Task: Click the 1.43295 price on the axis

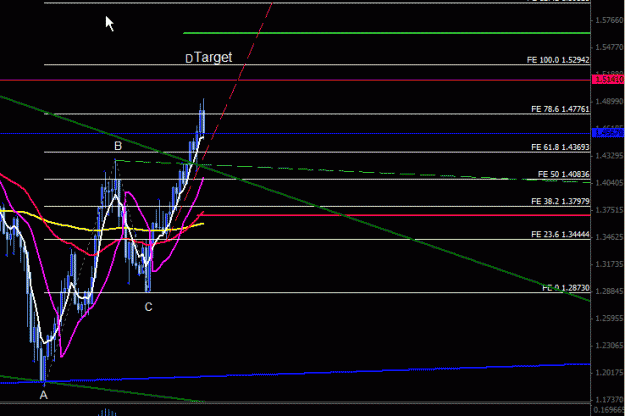Action: 609,156
